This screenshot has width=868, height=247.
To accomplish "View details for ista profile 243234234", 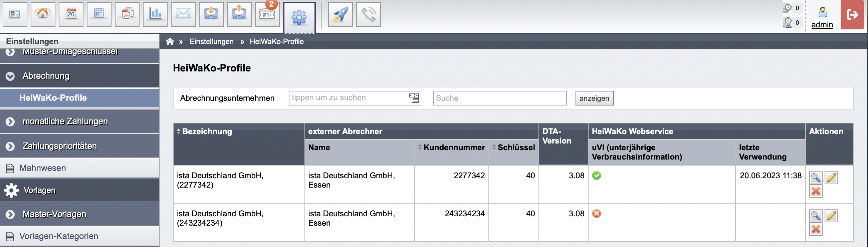I will pos(816,216).
